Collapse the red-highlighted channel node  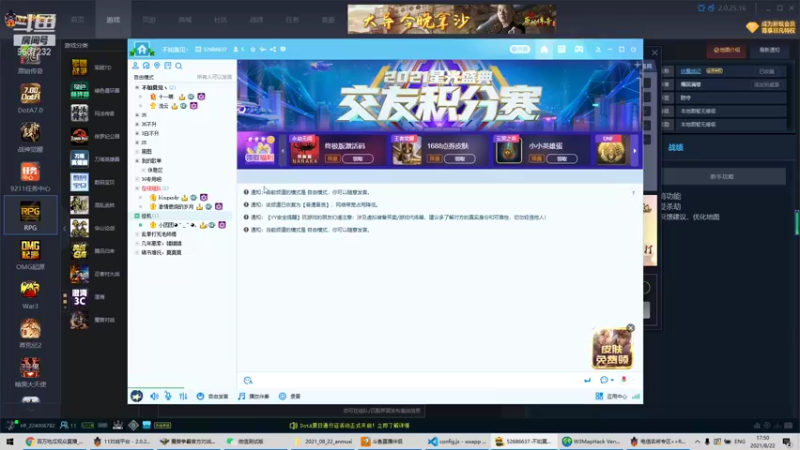point(137,188)
